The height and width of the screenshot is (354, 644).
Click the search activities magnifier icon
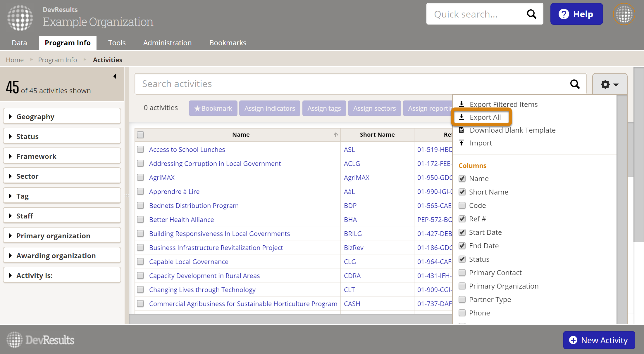(575, 84)
